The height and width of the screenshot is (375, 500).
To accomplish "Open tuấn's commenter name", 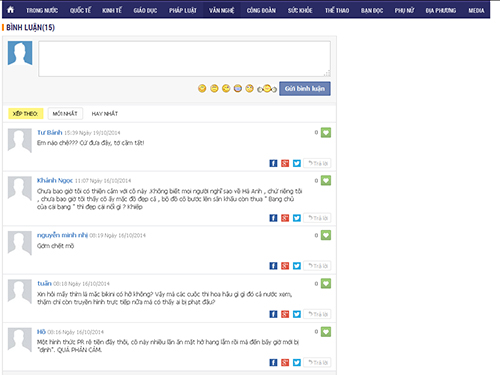I will (x=44, y=283).
